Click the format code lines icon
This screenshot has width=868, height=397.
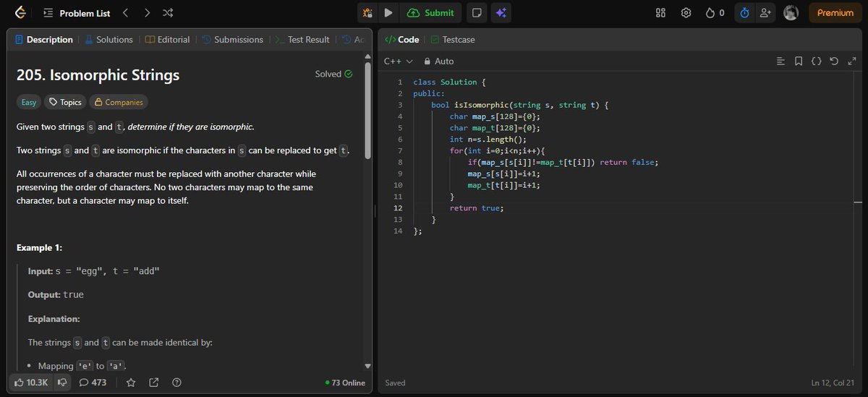click(780, 61)
